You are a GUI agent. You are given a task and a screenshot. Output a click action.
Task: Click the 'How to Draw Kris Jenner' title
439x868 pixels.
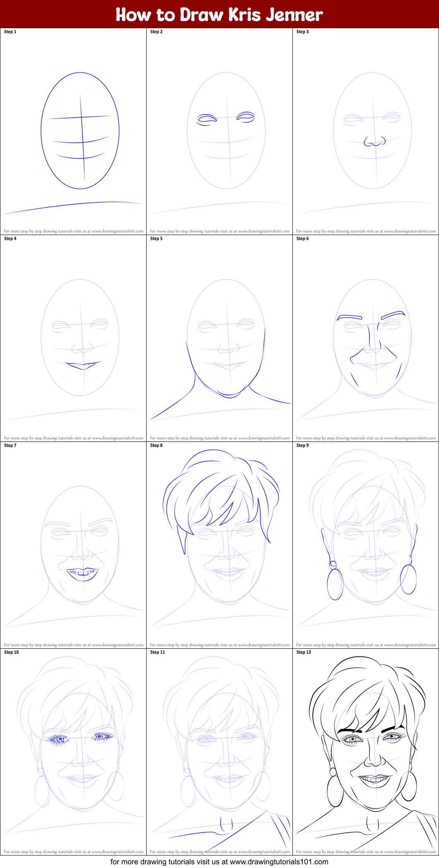click(219, 15)
